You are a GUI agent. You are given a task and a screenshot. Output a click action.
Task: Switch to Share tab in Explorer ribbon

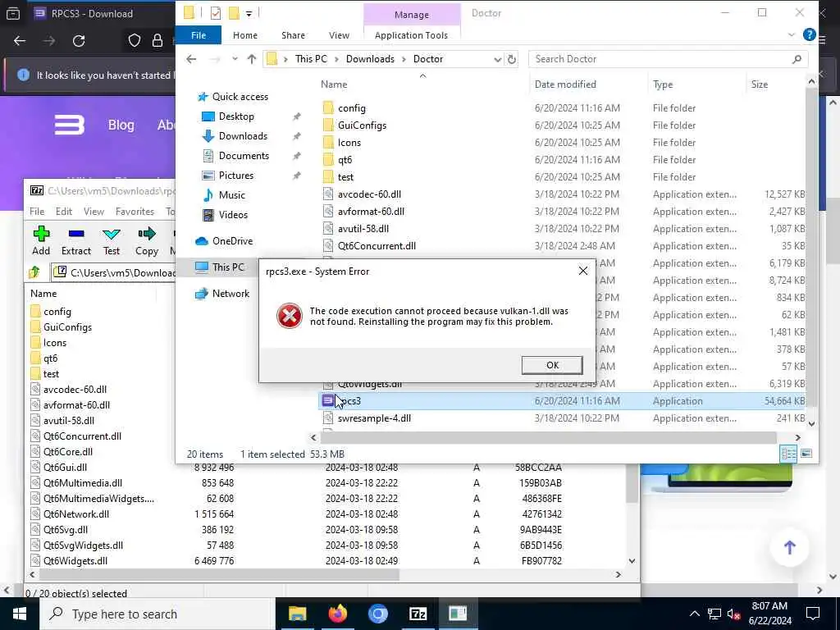(293, 35)
